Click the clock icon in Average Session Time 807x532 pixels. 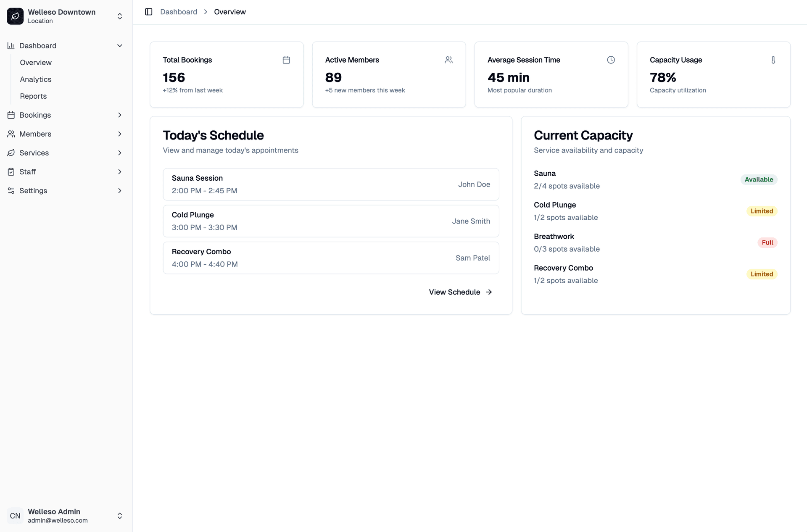611,60
